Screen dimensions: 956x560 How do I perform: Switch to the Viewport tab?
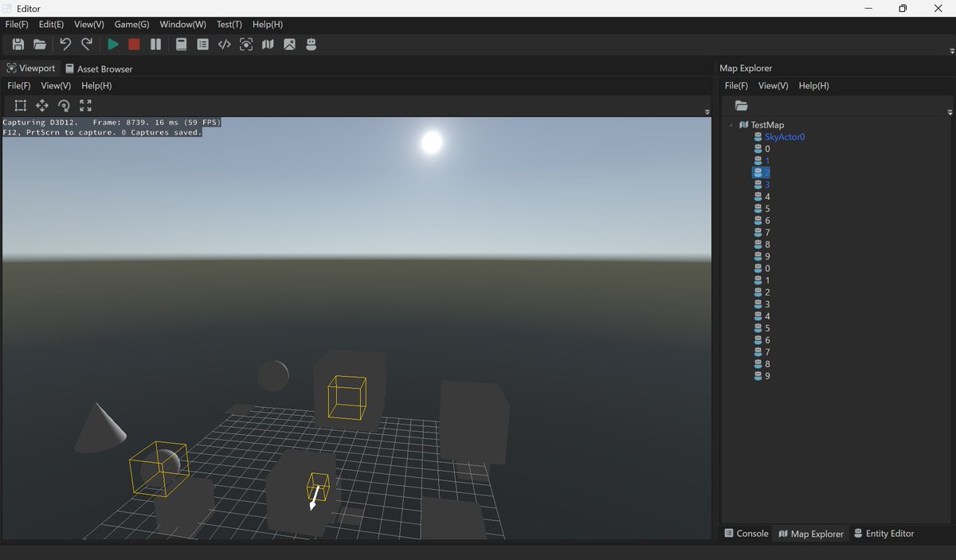[x=31, y=69]
